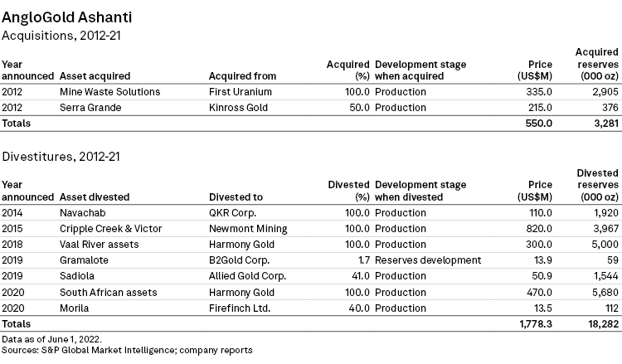The image size is (622, 364).
Task: Select the Vaal River assets cell
Action: coord(100,244)
